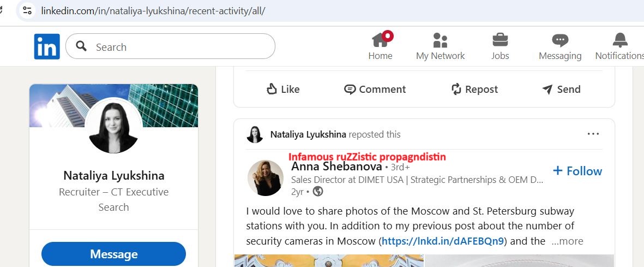
Task: Open My Network icon
Action: pyautogui.click(x=440, y=40)
